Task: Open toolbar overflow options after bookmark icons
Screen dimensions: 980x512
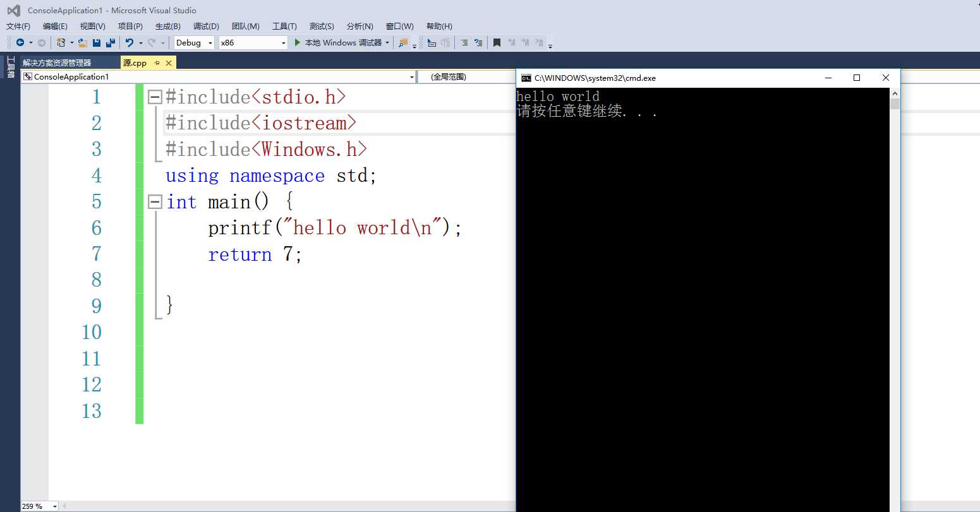Action: (x=550, y=45)
